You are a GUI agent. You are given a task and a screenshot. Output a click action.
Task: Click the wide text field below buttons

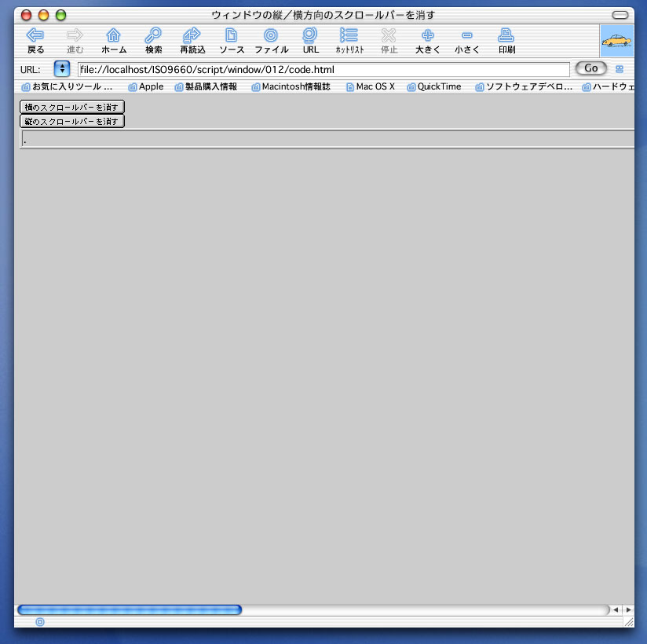pos(327,139)
